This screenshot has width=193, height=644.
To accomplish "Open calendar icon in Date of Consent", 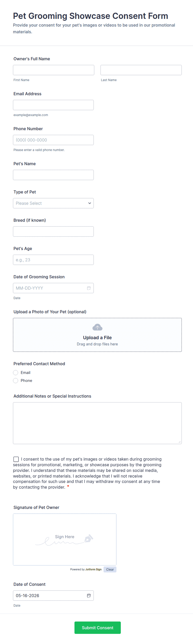I will point(89,595).
